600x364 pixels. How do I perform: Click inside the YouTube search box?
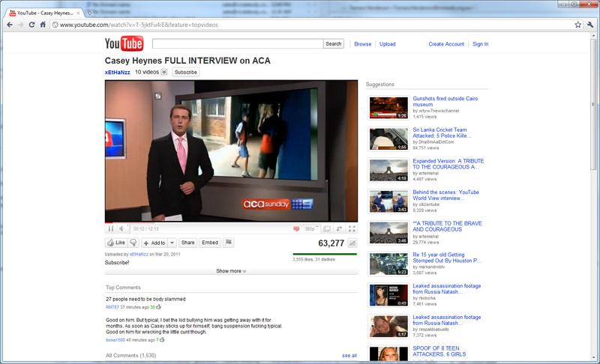[x=237, y=44]
